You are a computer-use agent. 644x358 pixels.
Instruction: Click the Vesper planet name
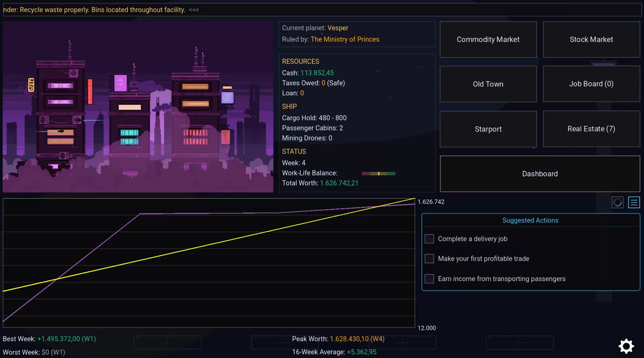(337, 28)
